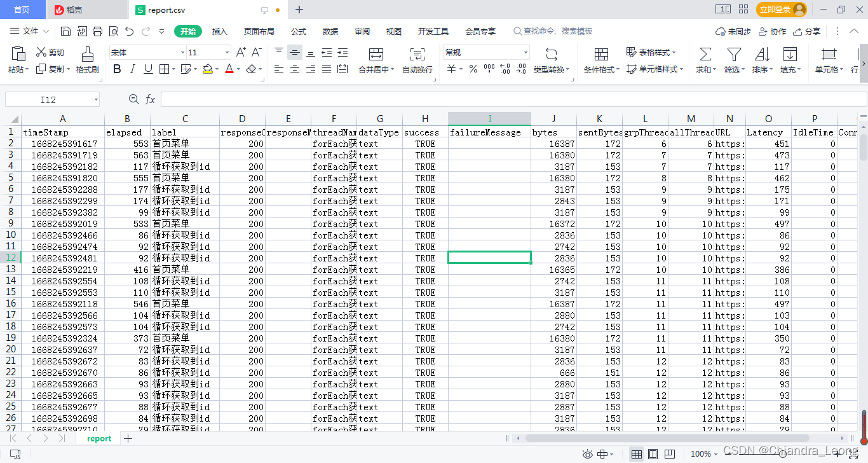Click 未同步 cloud sync status
The width and height of the screenshot is (868, 463).
click(733, 31)
